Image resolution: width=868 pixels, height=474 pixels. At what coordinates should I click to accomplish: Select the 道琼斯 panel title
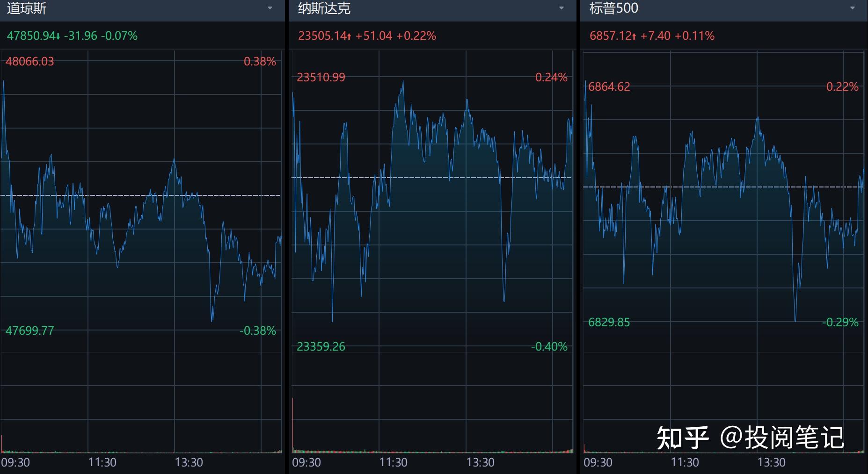[26, 8]
